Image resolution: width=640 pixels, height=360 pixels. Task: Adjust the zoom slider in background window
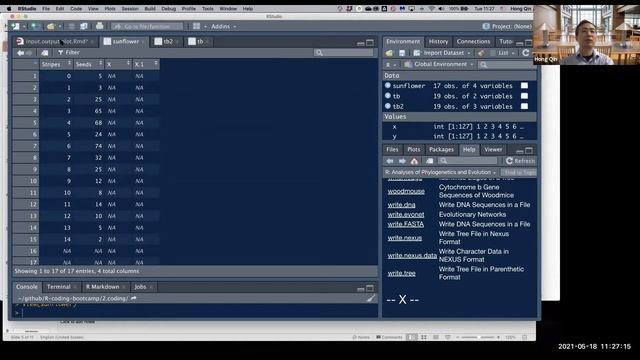[x=478, y=338]
